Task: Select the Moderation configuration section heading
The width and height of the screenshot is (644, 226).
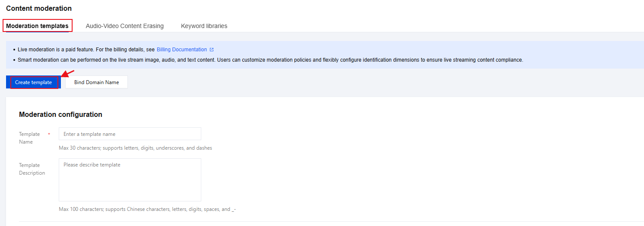Action: (x=60, y=114)
